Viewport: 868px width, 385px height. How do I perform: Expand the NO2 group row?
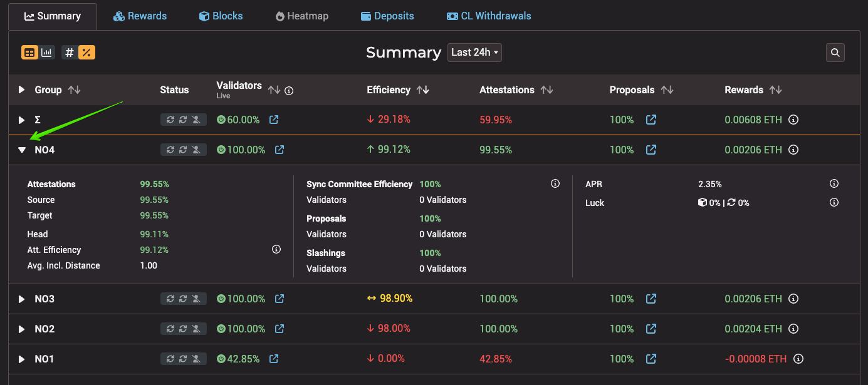pos(22,329)
